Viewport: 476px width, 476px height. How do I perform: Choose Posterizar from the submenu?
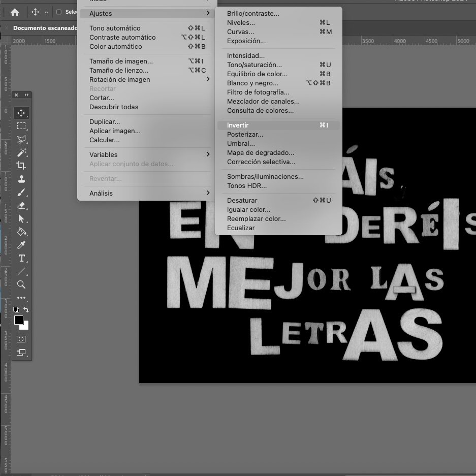[x=278, y=134]
